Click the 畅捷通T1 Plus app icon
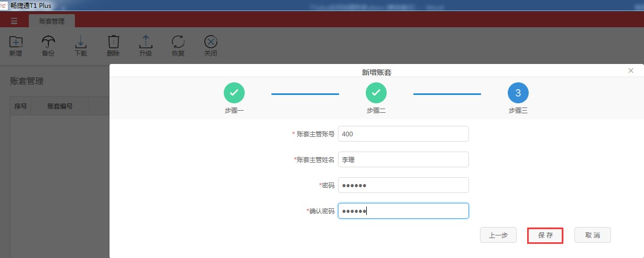Viewport: 644px width, 258px height. (x=4, y=5)
